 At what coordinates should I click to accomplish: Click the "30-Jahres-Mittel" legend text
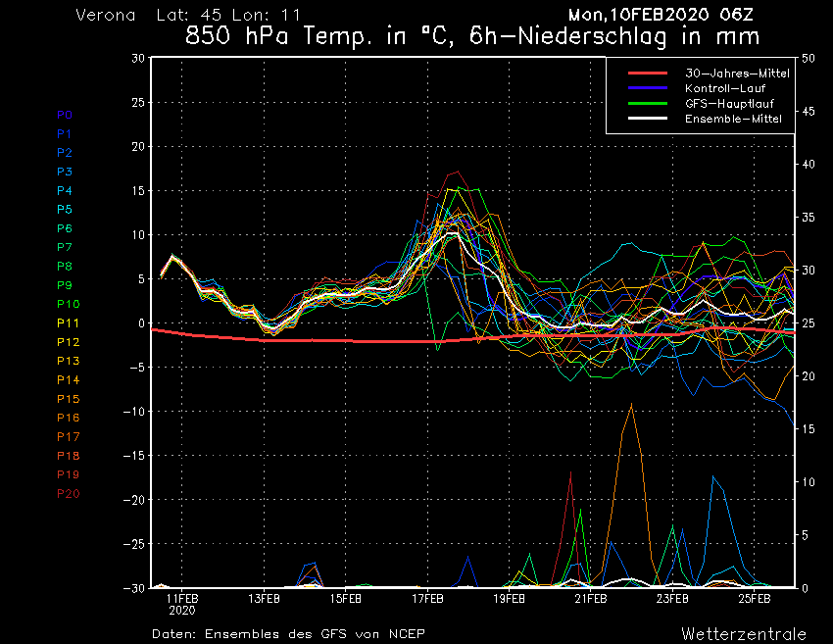(x=737, y=74)
